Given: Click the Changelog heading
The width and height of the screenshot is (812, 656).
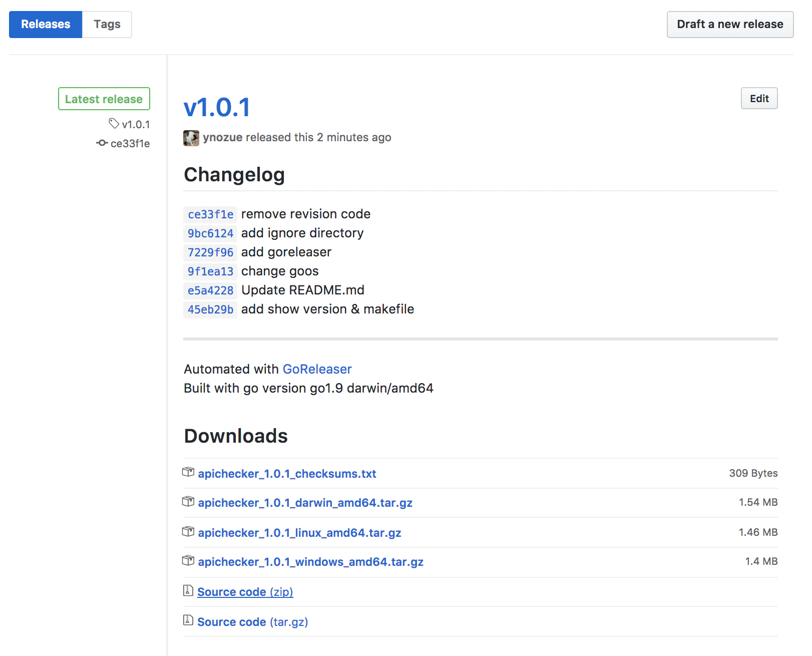Looking at the screenshot, I should [234, 175].
